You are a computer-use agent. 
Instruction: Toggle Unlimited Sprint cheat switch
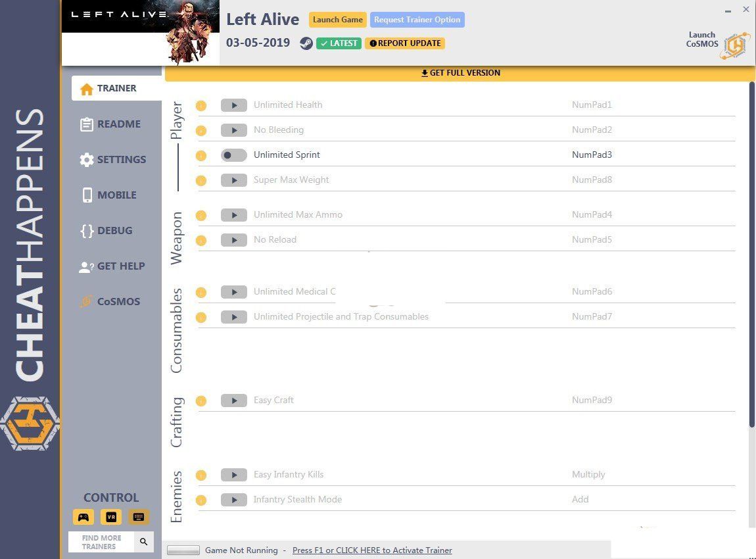(x=234, y=155)
